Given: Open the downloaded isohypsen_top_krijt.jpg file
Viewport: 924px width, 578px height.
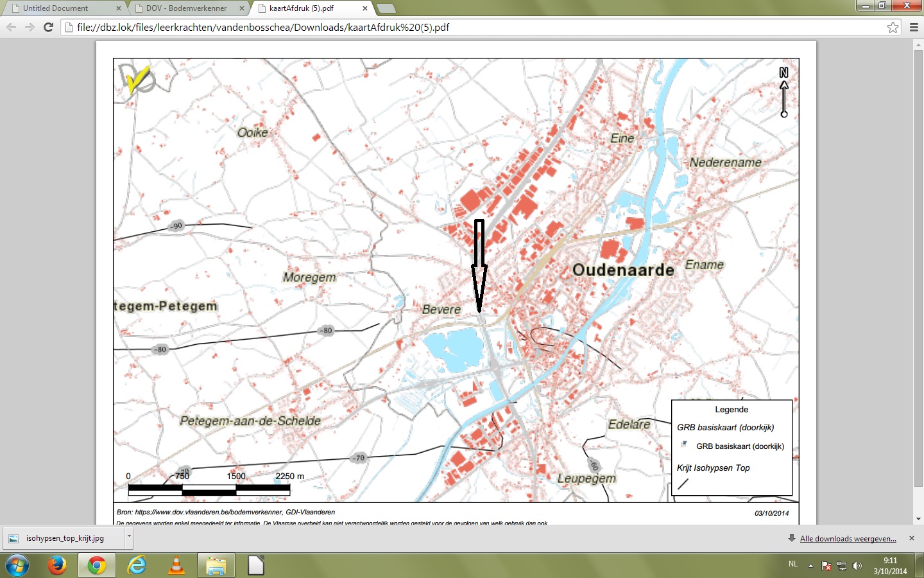Looking at the screenshot, I should click(x=64, y=538).
